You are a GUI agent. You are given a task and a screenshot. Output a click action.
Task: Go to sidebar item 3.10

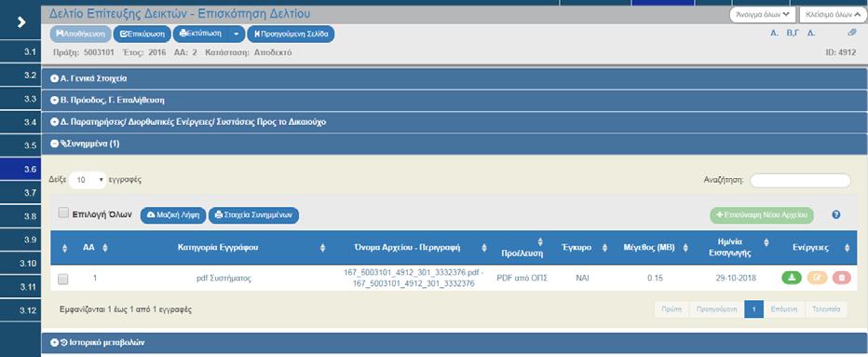[20, 263]
